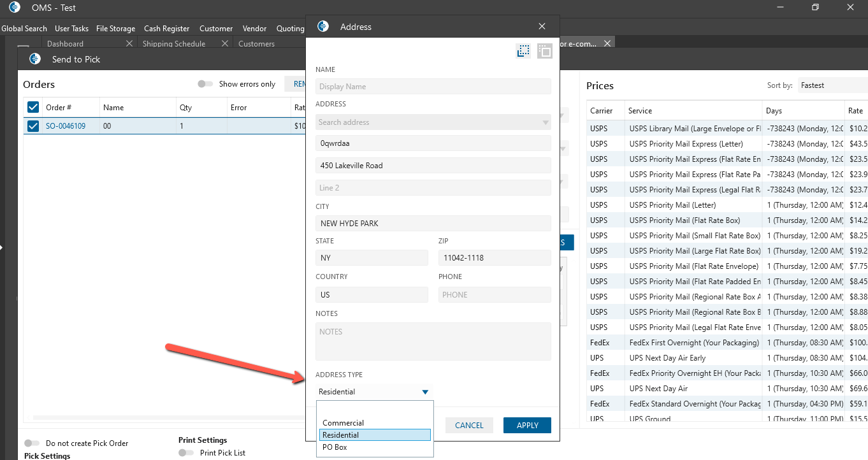Uncheck the SO-0046109 order checkbox
The height and width of the screenshot is (460, 868).
33,126
